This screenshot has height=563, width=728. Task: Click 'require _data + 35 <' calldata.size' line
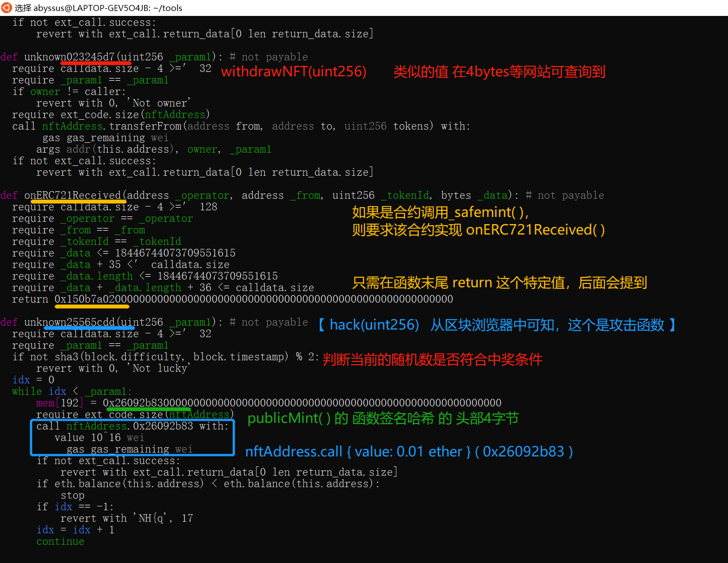point(121,265)
